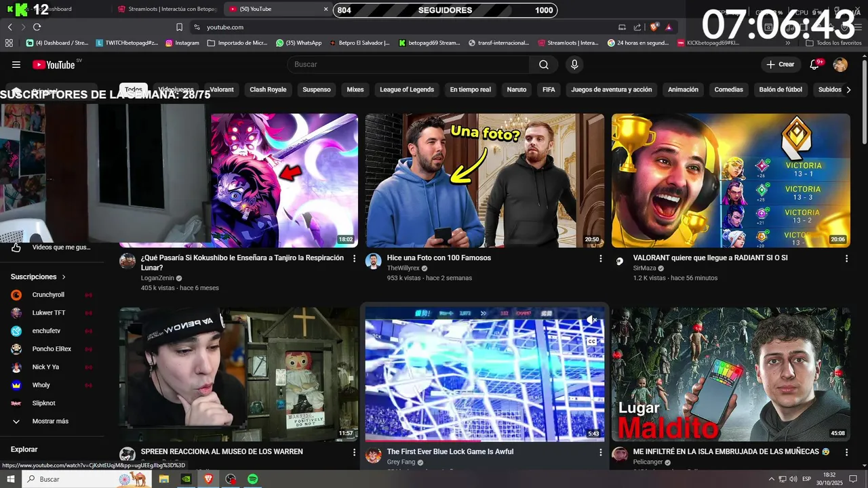Go back with the browser arrow
The height and width of the screenshot is (488, 868).
tap(10, 27)
